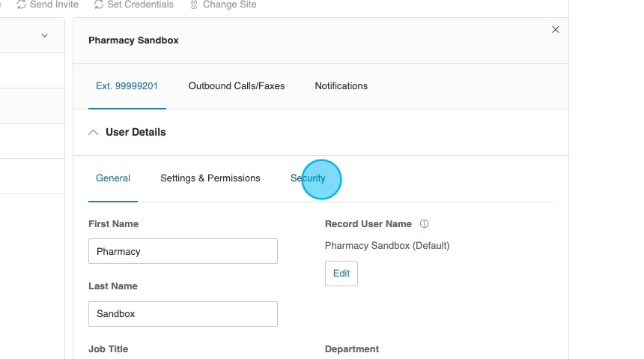Click the Change Site location pin icon

click(194, 4)
